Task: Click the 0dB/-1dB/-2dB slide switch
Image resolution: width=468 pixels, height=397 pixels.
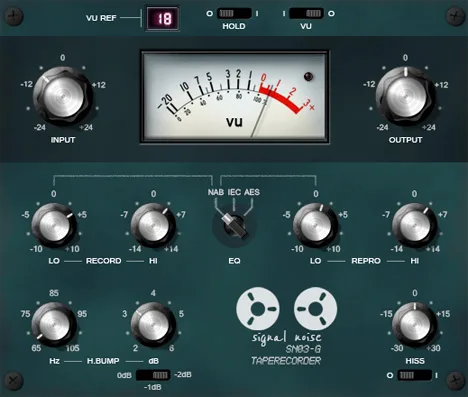Action: (x=153, y=375)
